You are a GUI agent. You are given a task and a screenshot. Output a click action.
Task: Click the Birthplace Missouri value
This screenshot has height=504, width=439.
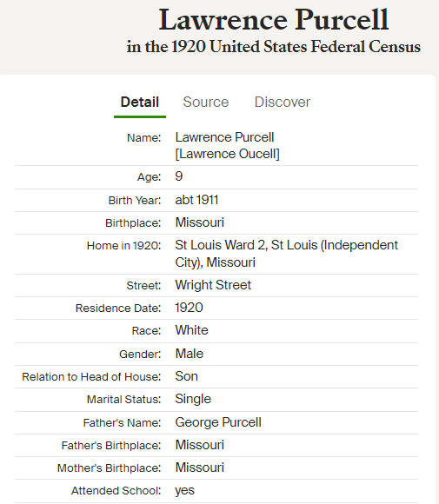point(199,222)
